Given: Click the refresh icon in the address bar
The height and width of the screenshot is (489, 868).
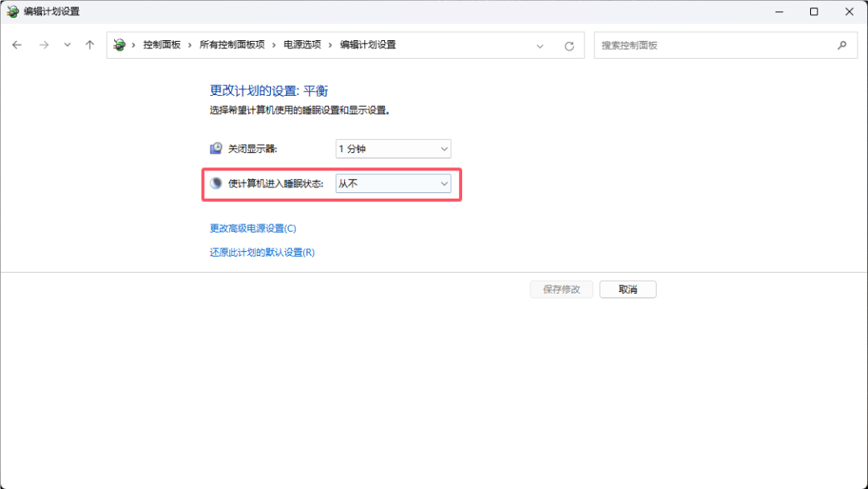Looking at the screenshot, I should pyautogui.click(x=570, y=45).
